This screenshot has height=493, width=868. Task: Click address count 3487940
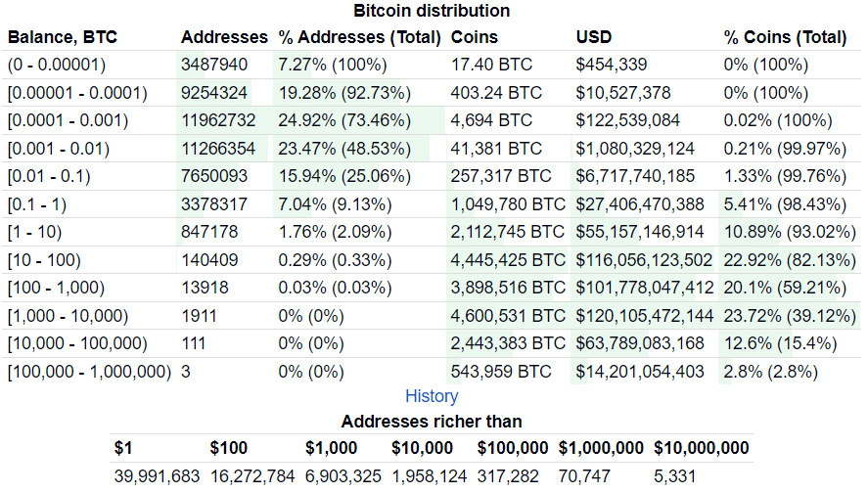pos(214,65)
